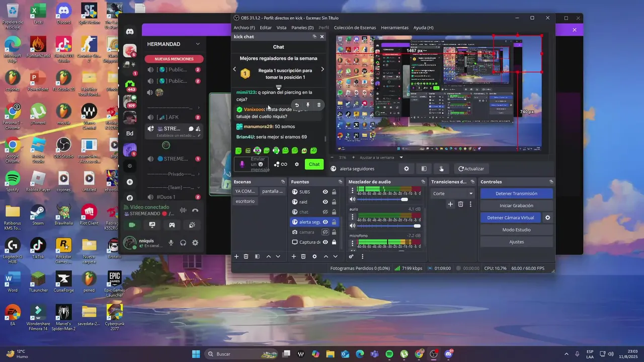The width and height of the screenshot is (644, 362).
Task: Move the scene down in the Escenas list
Action: click(x=278, y=256)
